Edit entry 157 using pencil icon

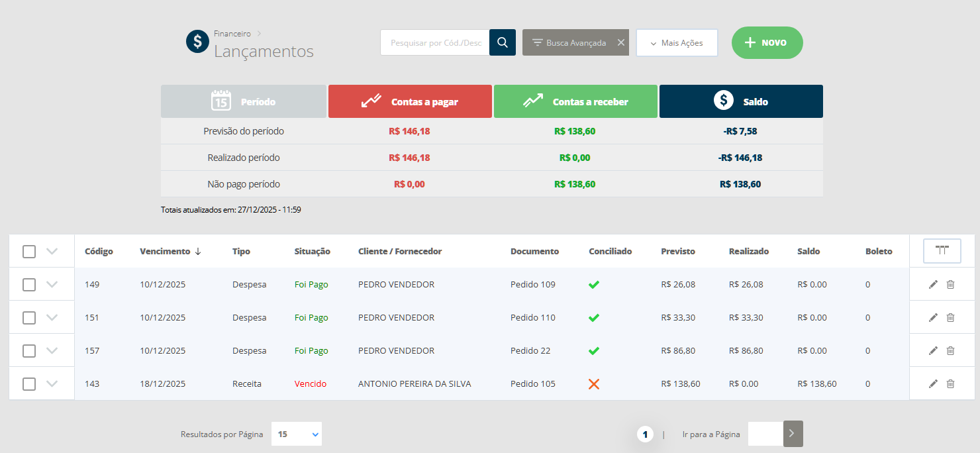pyautogui.click(x=933, y=350)
